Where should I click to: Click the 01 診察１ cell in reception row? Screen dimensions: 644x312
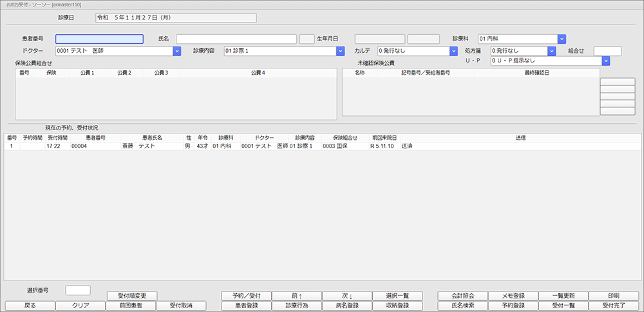pos(305,146)
